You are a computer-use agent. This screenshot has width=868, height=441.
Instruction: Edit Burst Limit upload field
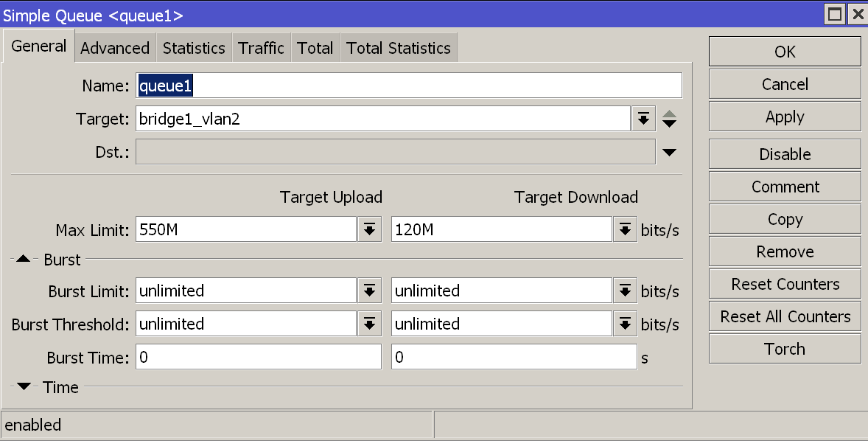[x=246, y=291]
